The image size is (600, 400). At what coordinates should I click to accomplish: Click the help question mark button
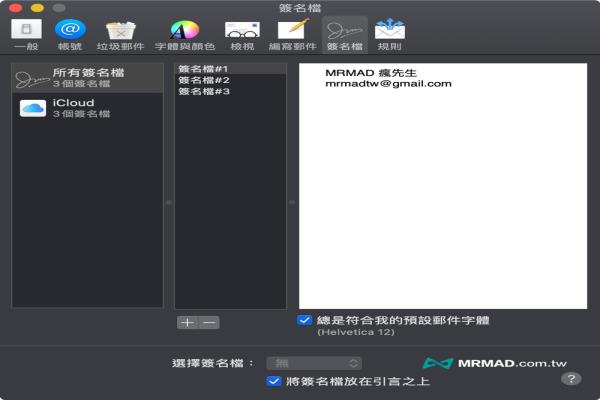click(x=571, y=379)
